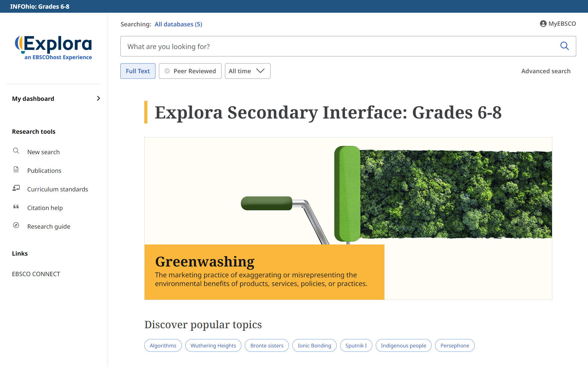Image resolution: width=588 pixels, height=367 pixels.
Task: Click the 'Research tools' heading
Action: 34,132
